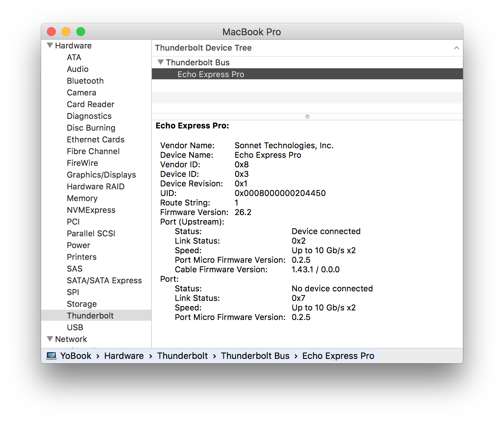Open USB device information

pos(75,327)
